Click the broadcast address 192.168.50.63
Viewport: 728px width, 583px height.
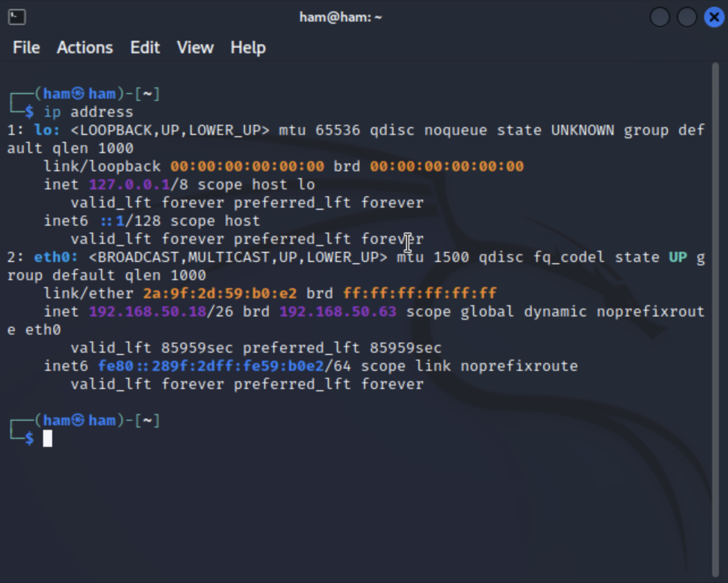click(x=337, y=311)
